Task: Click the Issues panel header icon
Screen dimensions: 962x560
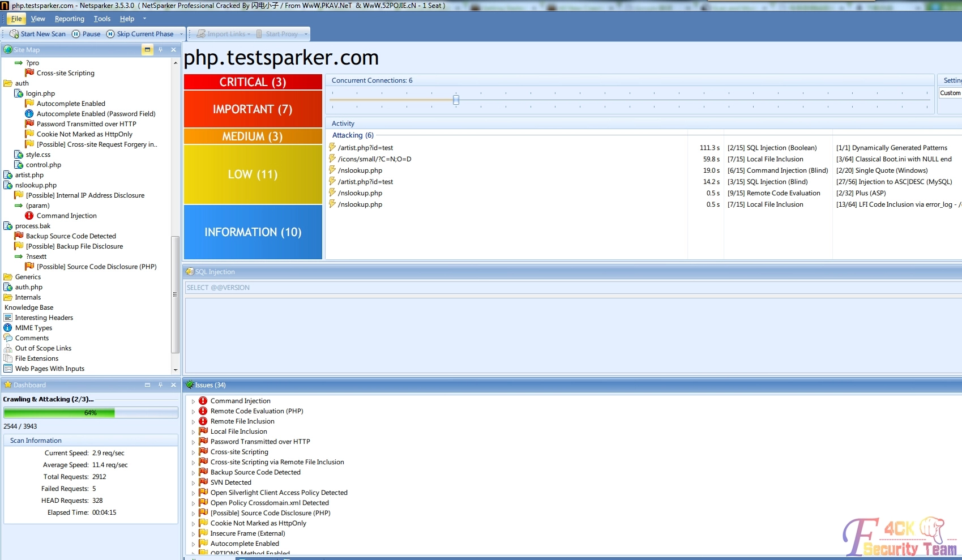Action: [x=190, y=384]
